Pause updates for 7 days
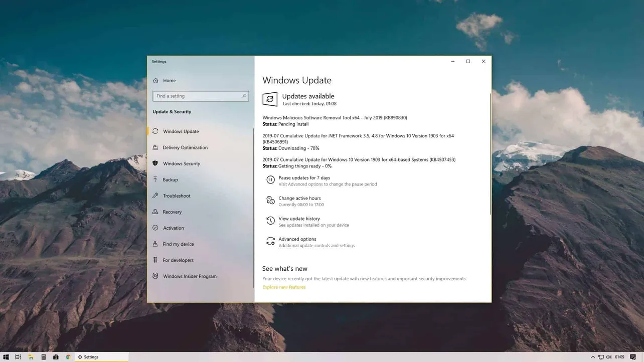This screenshot has width=644, height=362. [x=304, y=177]
